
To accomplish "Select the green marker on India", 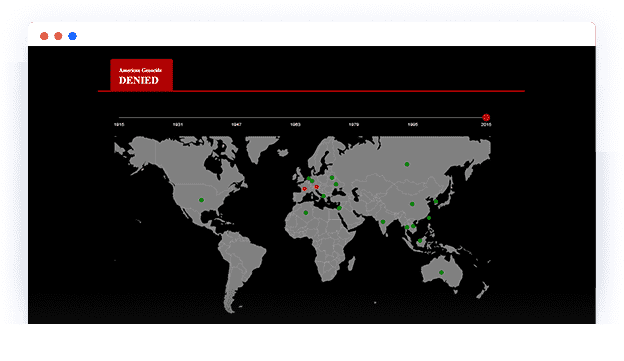I will tap(382, 222).
